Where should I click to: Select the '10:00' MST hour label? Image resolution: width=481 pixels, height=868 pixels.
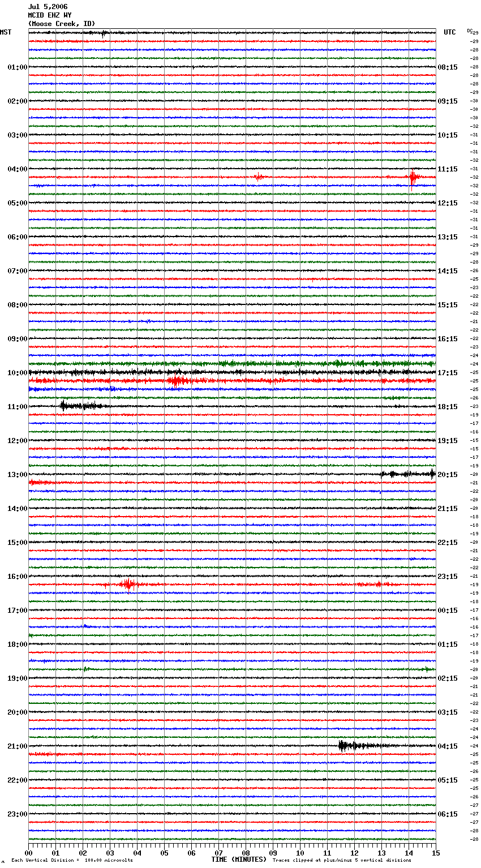[18, 373]
